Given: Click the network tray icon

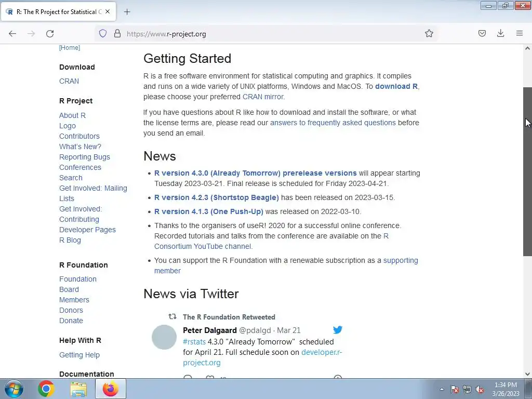Looking at the screenshot, I should [x=467, y=389].
